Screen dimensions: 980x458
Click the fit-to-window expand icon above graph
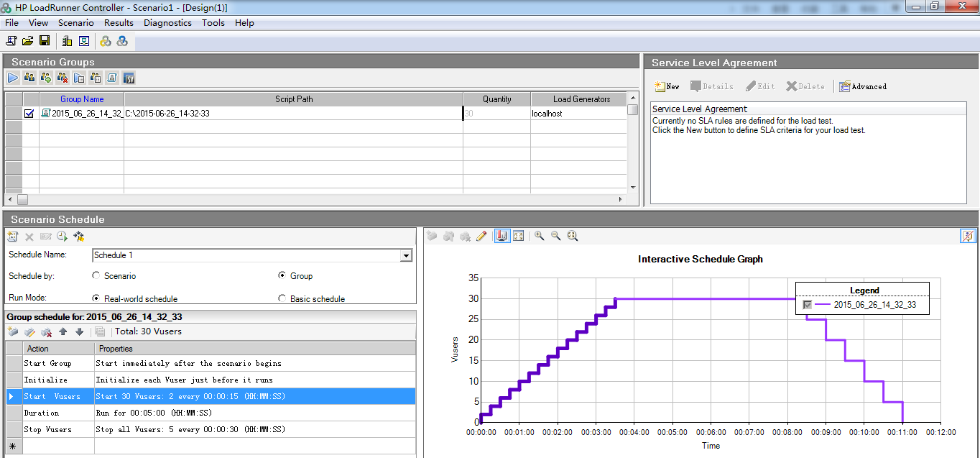pyautogui.click(x=518, y=236)
